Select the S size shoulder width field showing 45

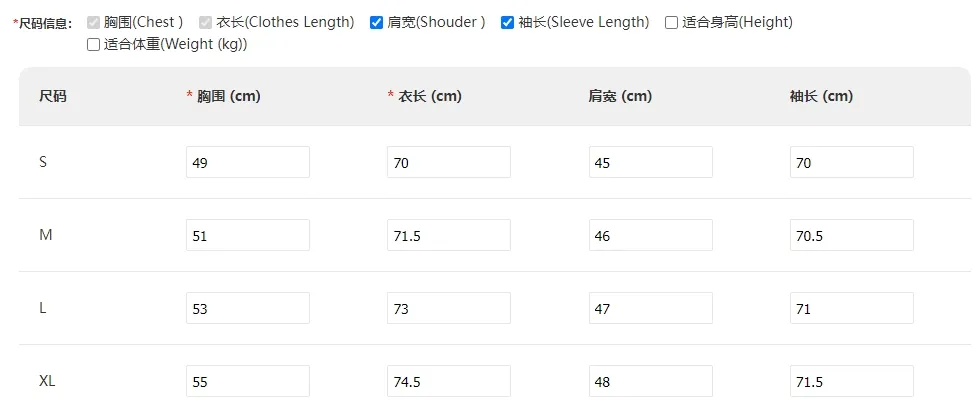click(651, 162)
